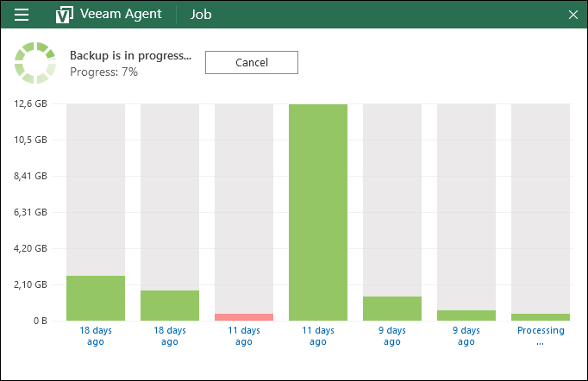This screenshot has width=588, height=381.
Task: Open '11 days ago' label under red bar
Action: [244, 336]
